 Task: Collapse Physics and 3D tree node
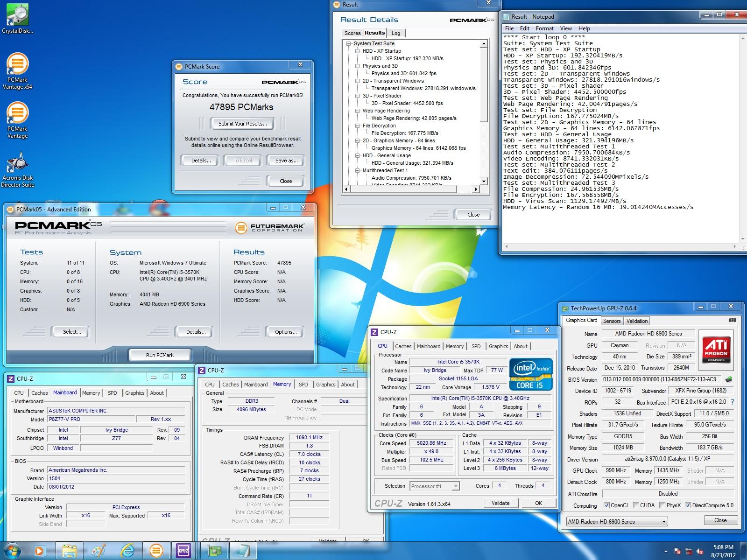[357, 66]
